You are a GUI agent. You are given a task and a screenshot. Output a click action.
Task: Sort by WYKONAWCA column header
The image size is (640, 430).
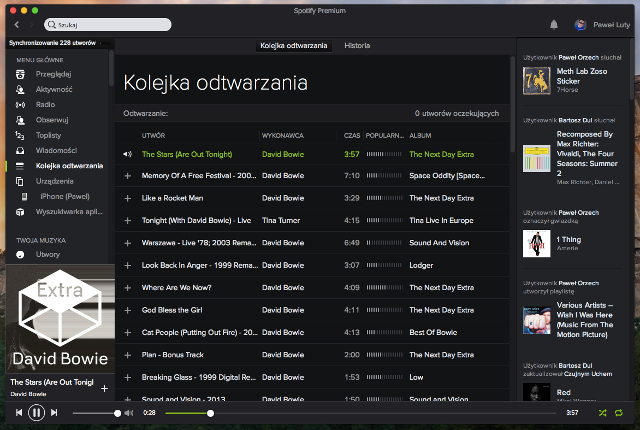[282, 136]
